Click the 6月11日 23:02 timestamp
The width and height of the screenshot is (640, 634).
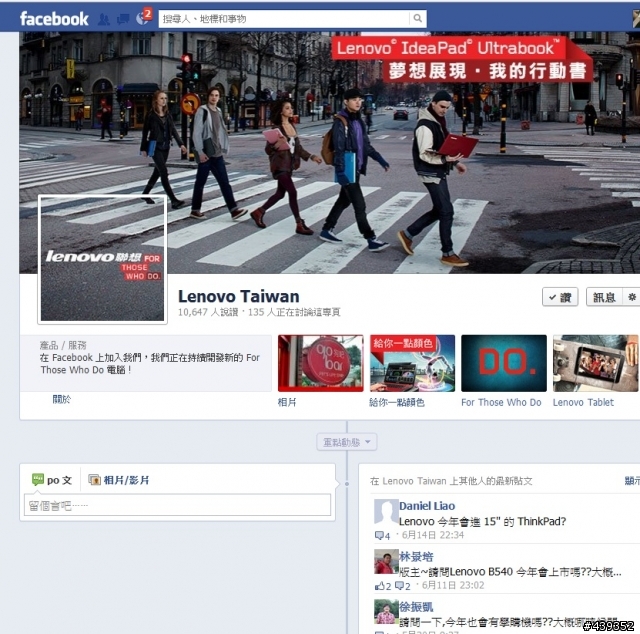(x=453, y=585)
